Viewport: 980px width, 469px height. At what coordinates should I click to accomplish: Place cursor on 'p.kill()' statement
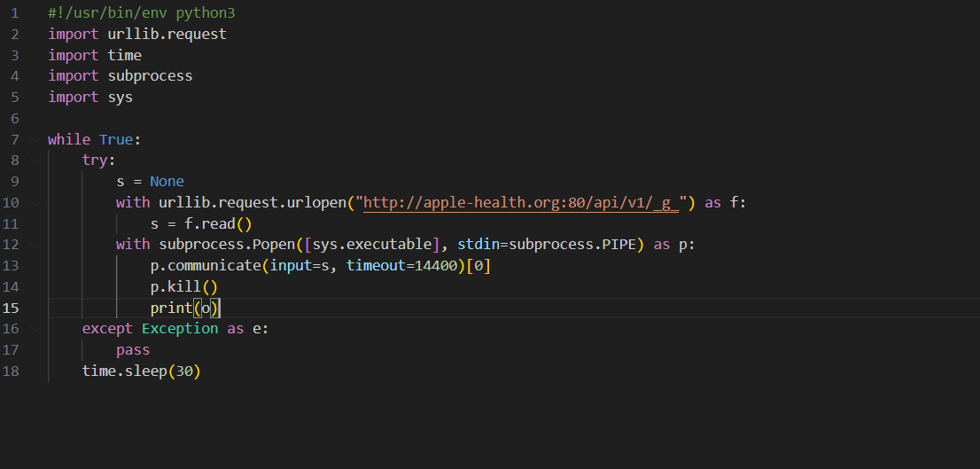(x=183, y=287)
